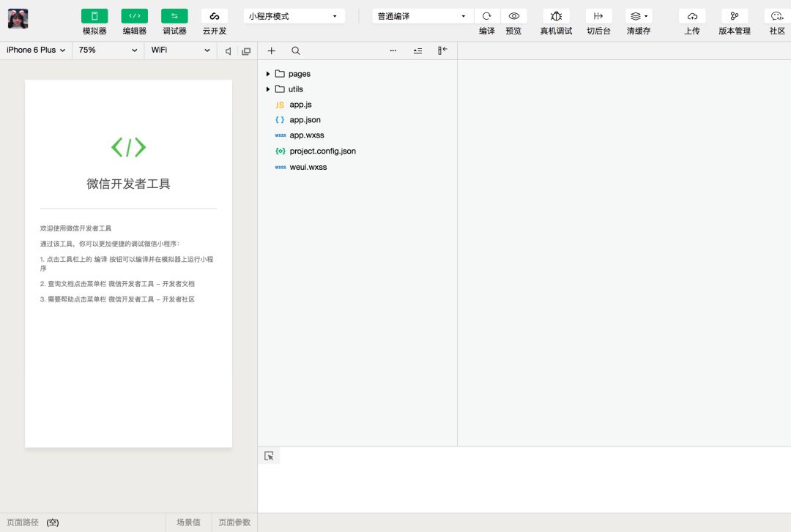
Task: Click the sort/list indent icon in file panel
Action: 417,50
